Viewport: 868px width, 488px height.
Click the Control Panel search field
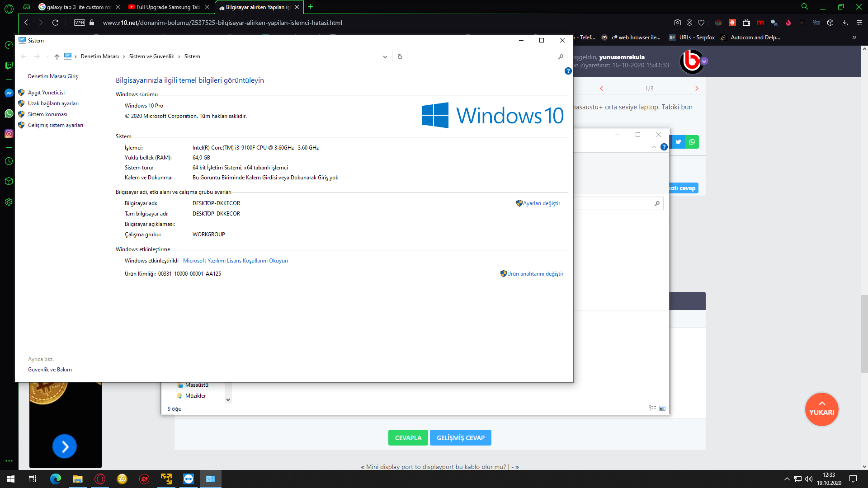click(x=490, y=56)
